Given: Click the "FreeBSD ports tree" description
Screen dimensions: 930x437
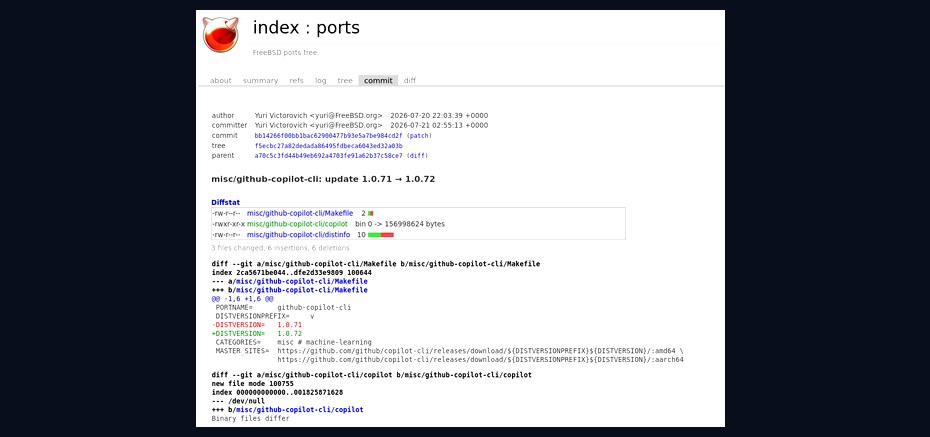Looking at the screenshot, I should pos(285,53).
